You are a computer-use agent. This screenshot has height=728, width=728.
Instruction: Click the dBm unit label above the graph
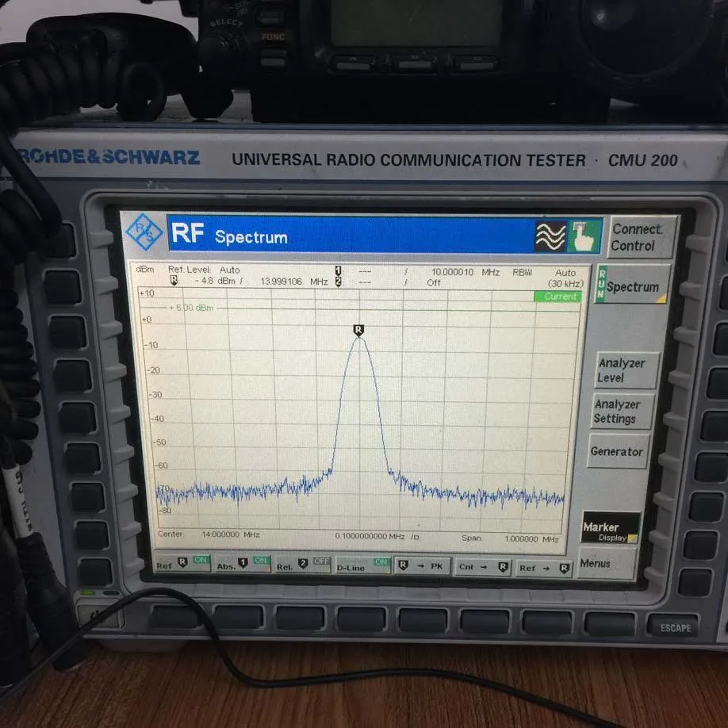click(x=145, y=270)
